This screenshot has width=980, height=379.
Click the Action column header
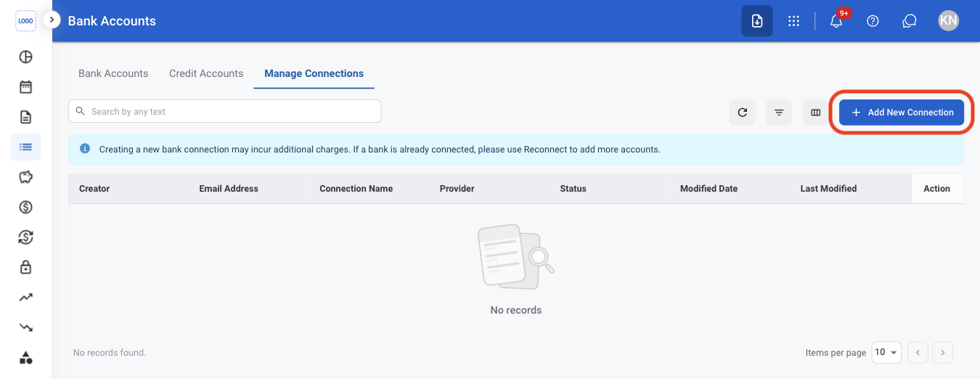[x=936, y=188]
